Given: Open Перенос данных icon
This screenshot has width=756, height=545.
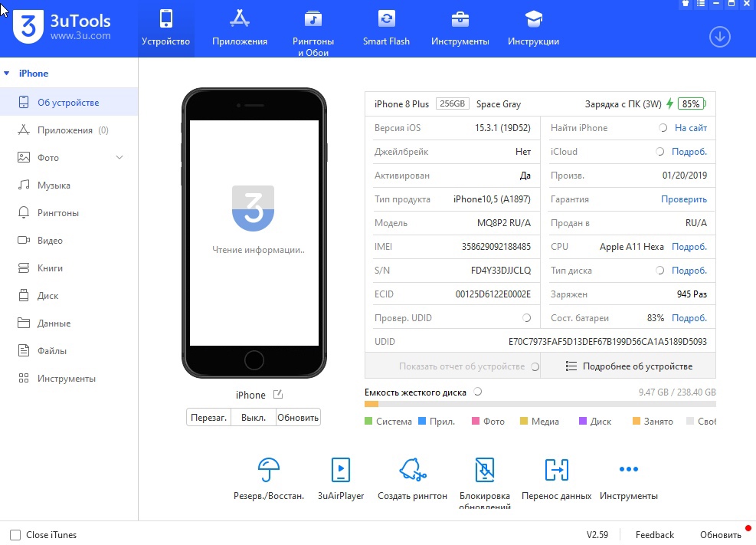Looking at the screenshot, I should tap(556, 470).
